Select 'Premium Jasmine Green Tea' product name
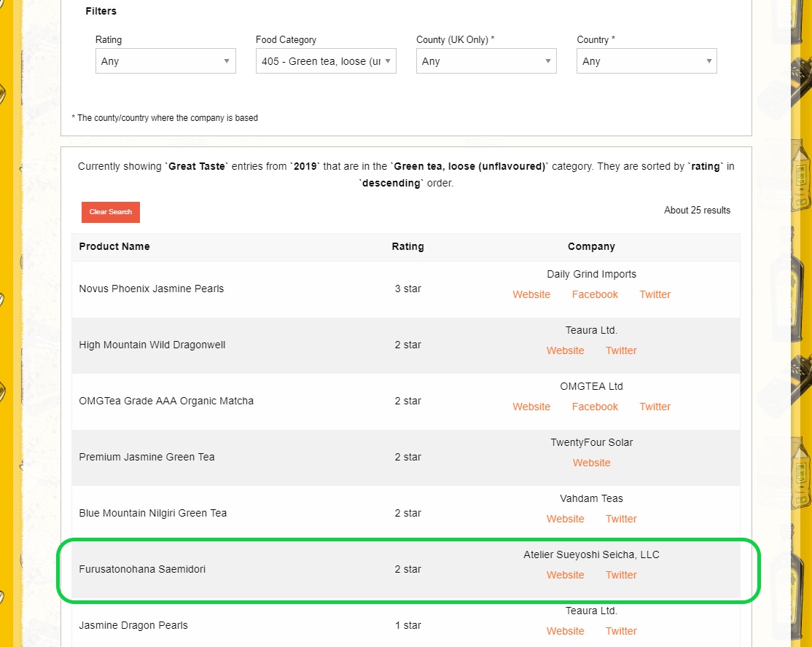The image size is (812, 647). (147, 457)
